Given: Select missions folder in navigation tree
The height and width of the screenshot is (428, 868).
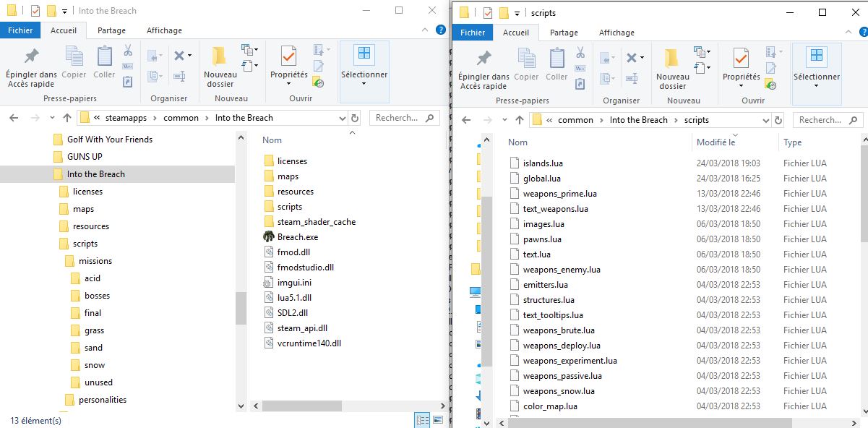Looking at the screenshot, I should click(x=95, y=261).
